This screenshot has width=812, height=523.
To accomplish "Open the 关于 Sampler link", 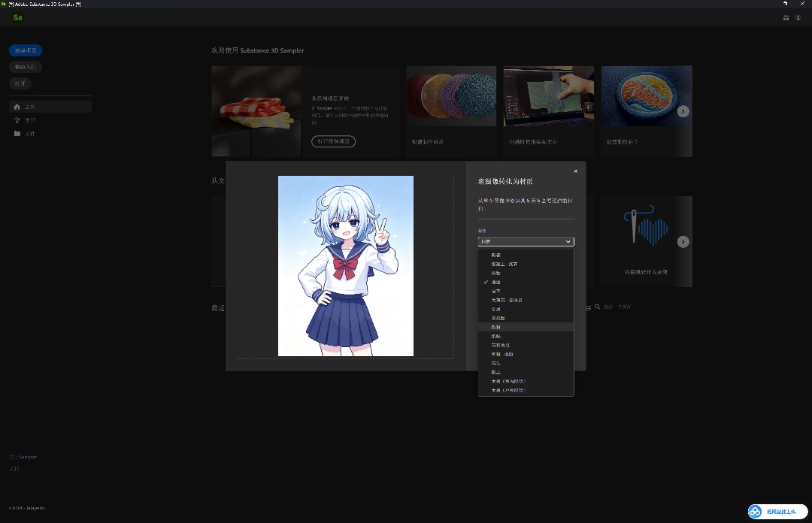I will [x=23, y=457].
